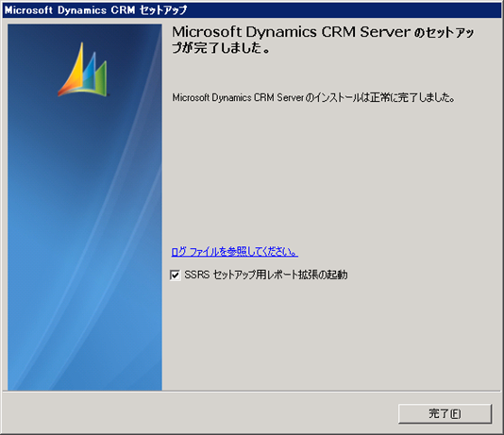Image resolution: width=504 pixels, height=435 pixels.
Task: Click the empty footer area left of 完了
Action: tap(199, 413)
